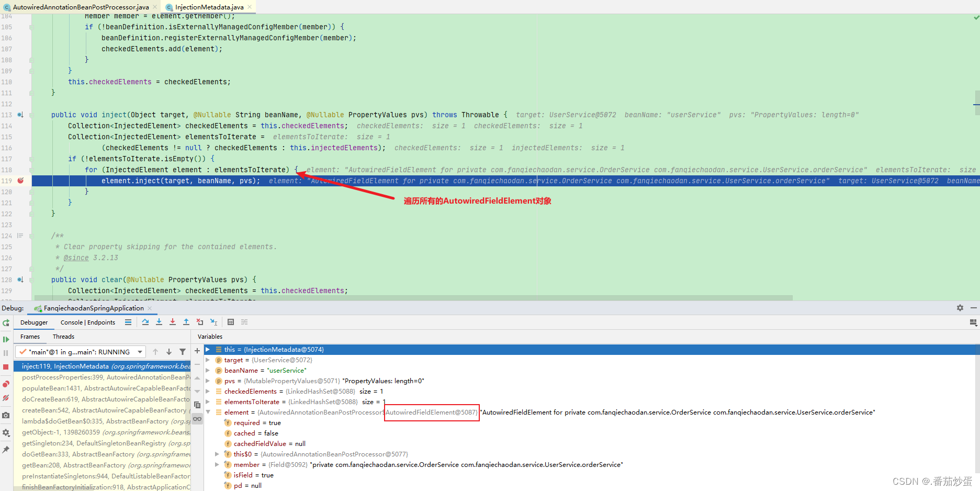Click the implemented-method gutter icon on line 113
Screen dimensions: 980x491
point(20,115)
